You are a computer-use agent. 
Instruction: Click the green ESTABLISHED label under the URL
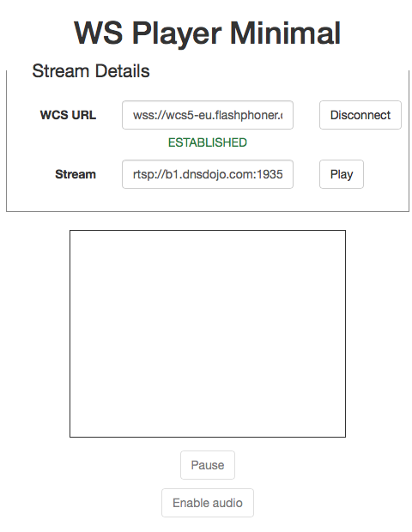click(x=208, y=142)
